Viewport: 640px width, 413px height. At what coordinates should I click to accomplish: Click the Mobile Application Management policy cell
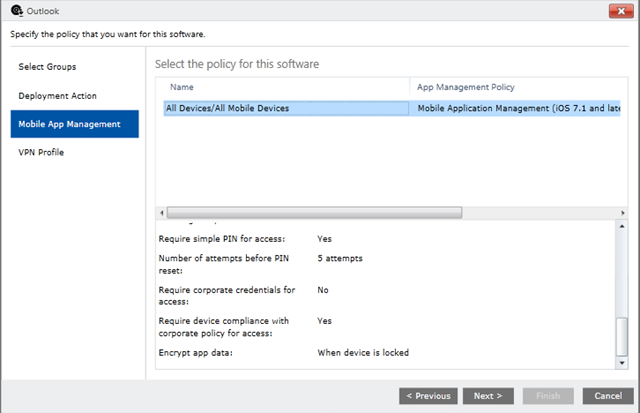pos(518,108)
